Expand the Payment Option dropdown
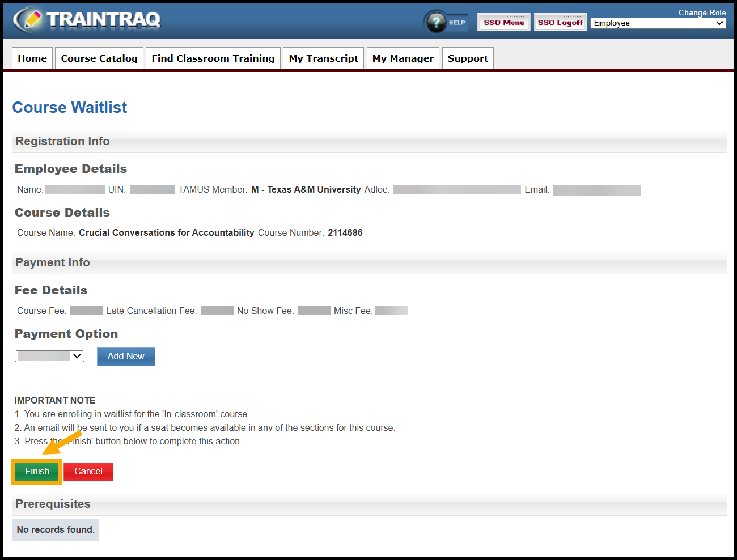The height and width of the screenshot is (560, 737). pyautogui.click(x=50, y=356)
